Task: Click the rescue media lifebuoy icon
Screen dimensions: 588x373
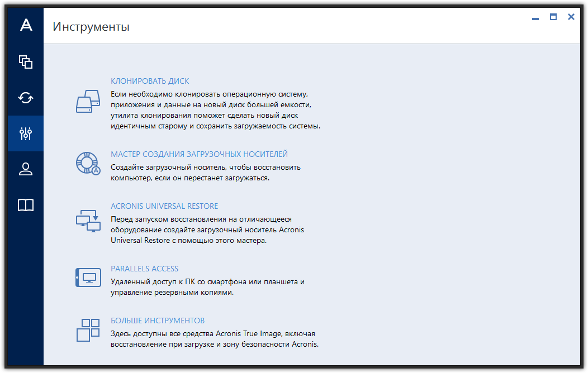Action: click(88, 163)
